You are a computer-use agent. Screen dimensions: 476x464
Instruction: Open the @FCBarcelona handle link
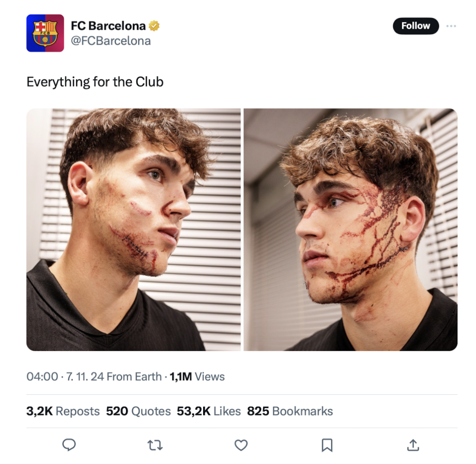click(x=111, y=40)
